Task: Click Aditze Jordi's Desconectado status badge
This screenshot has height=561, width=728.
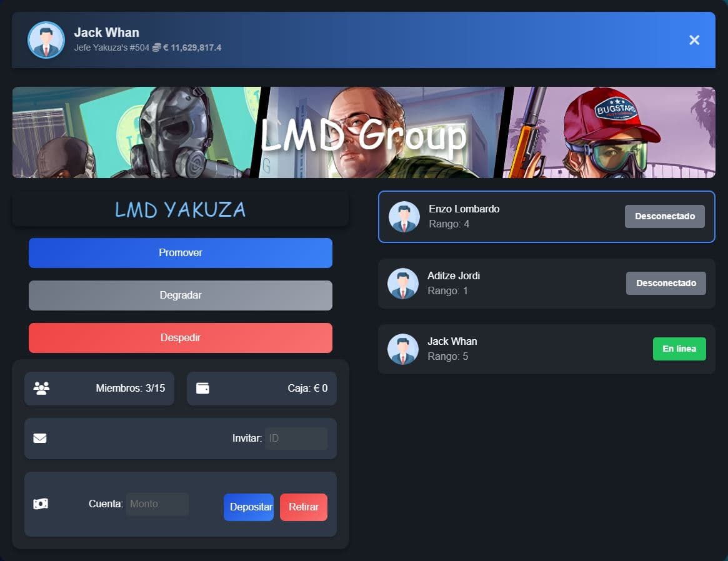Action: coord(666,283)
